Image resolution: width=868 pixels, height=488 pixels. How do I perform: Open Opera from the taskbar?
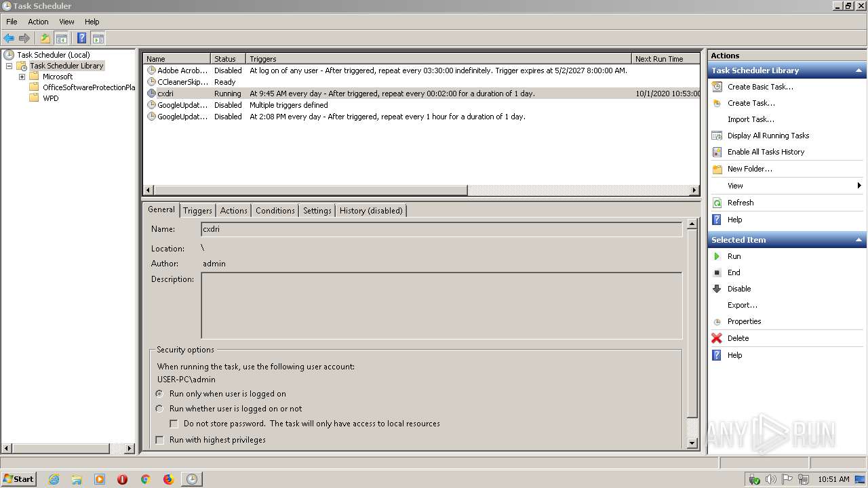pos(122,479)
